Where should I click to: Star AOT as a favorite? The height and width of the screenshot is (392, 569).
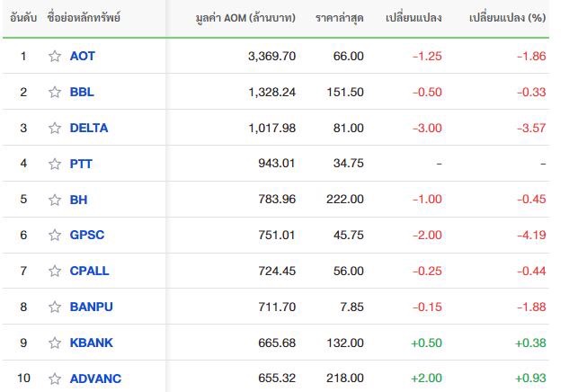click(x=55, y=57)
